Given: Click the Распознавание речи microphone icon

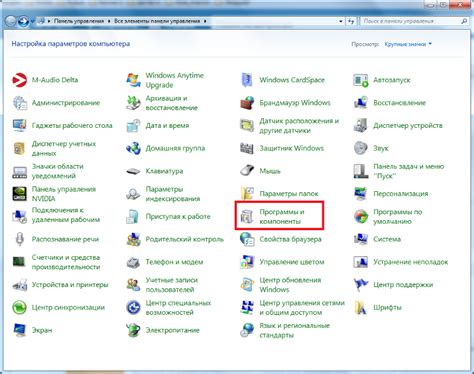Looking at the screenshot, I should pos(19,239).
